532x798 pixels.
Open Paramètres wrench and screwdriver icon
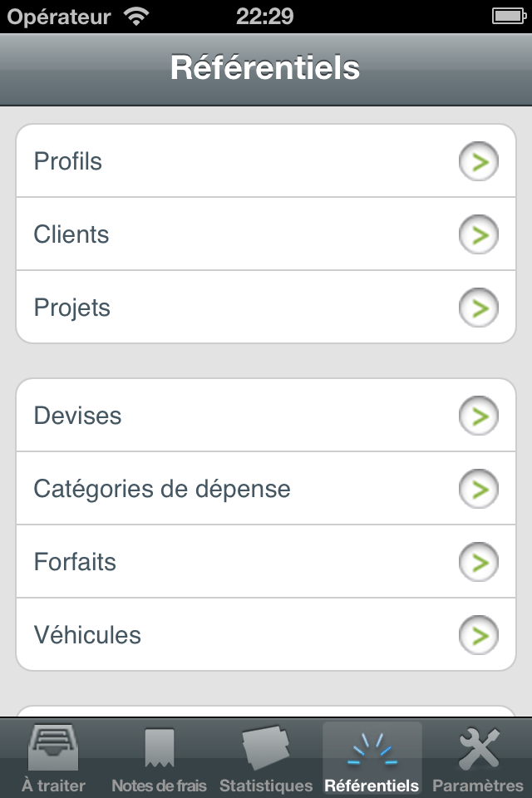click(x=479, y=747)
